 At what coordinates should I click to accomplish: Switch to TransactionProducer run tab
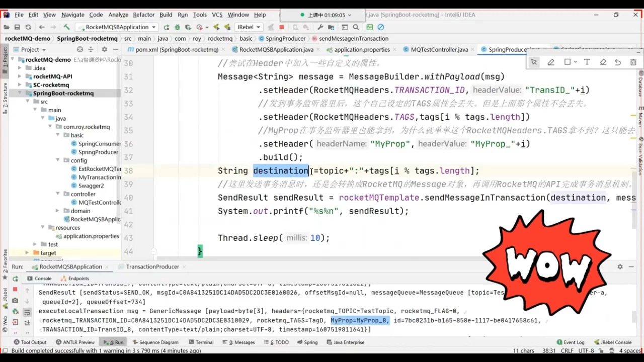click(x=152, y=267)
